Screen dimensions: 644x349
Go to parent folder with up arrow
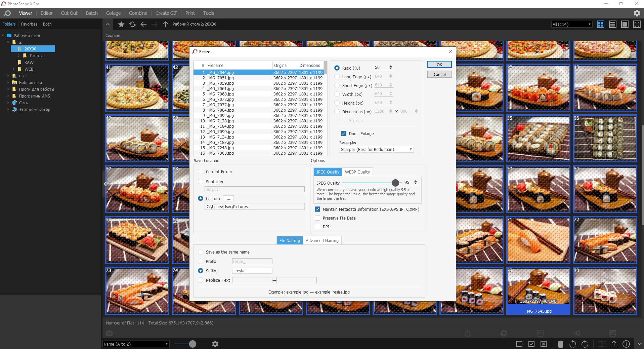pyautogui.click(x=165, y=24)
